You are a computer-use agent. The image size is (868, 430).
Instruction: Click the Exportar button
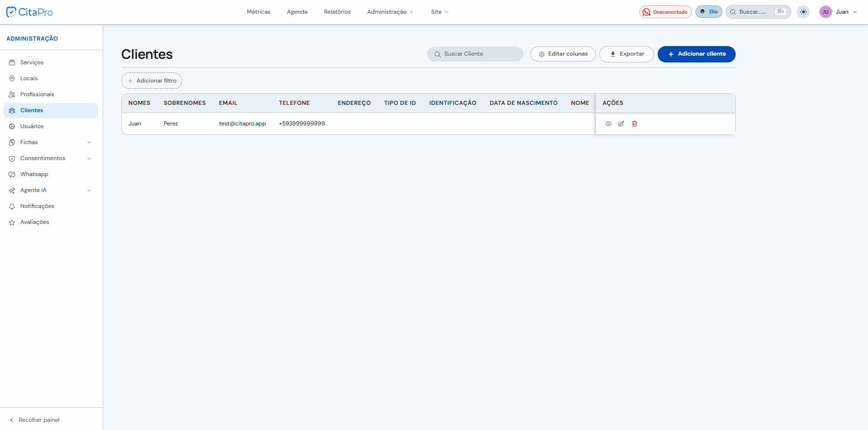[x=627, y=54]
